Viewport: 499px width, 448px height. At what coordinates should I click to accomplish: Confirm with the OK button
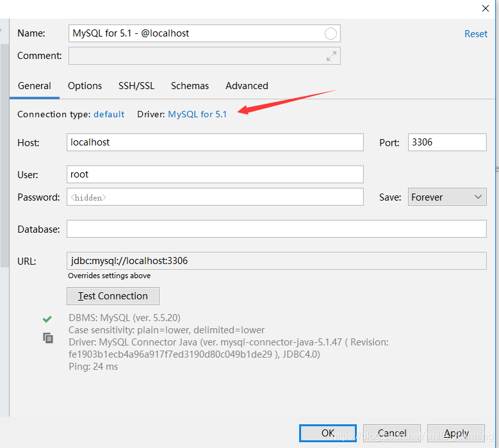(328, 433)
